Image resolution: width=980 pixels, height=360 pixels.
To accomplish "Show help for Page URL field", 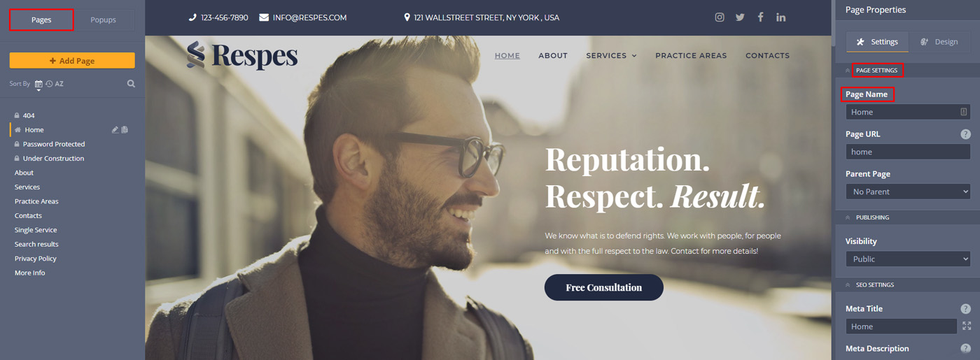I will (x=965, y=134).
